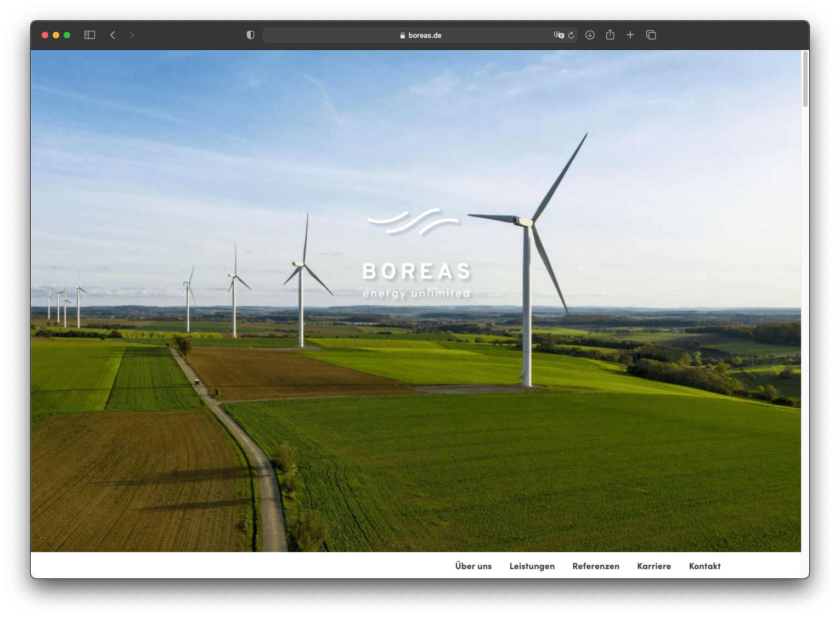Close the Safari window

45,35
